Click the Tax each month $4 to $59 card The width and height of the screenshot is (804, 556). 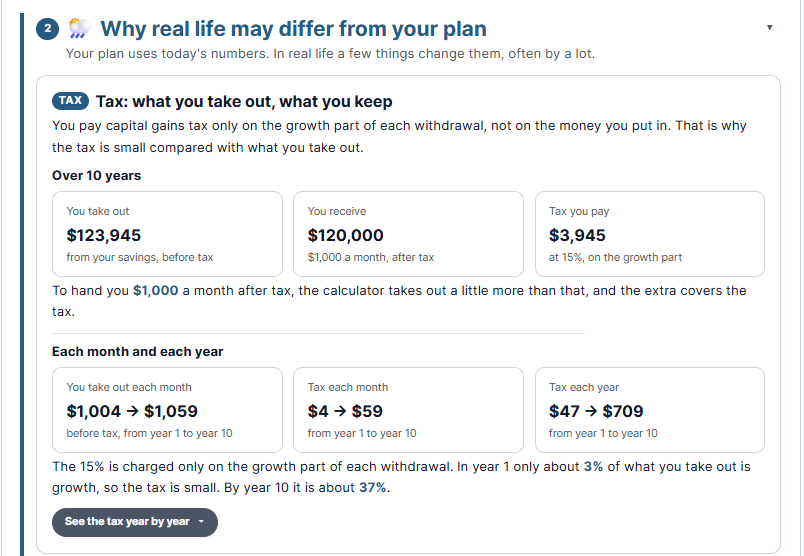[x=408, y=410]
